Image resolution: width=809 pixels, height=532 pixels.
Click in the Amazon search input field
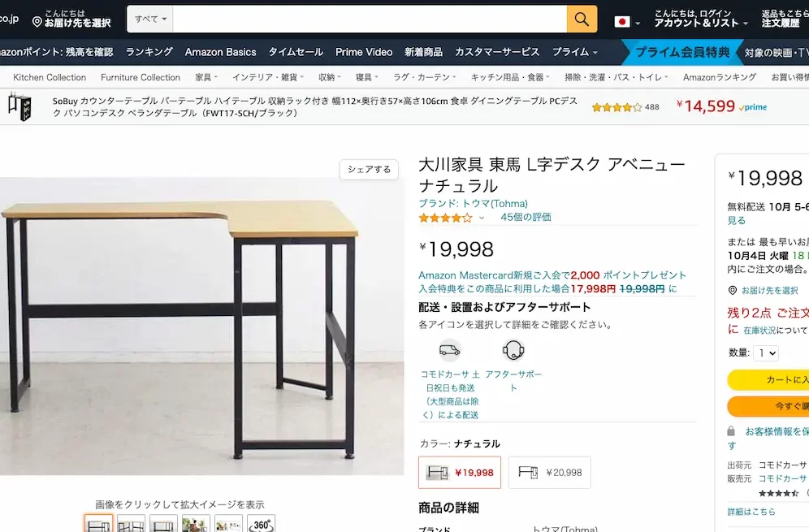[370, 19]
